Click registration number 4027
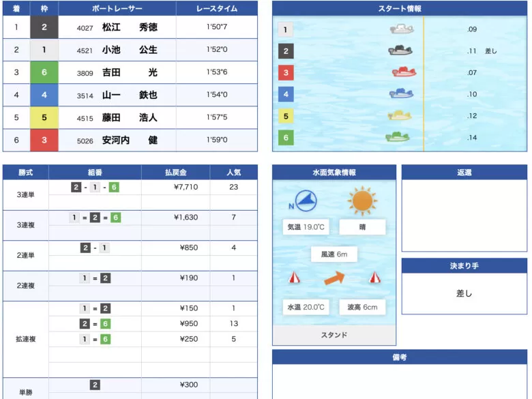532x399 pixels. [x=85, y=28]
